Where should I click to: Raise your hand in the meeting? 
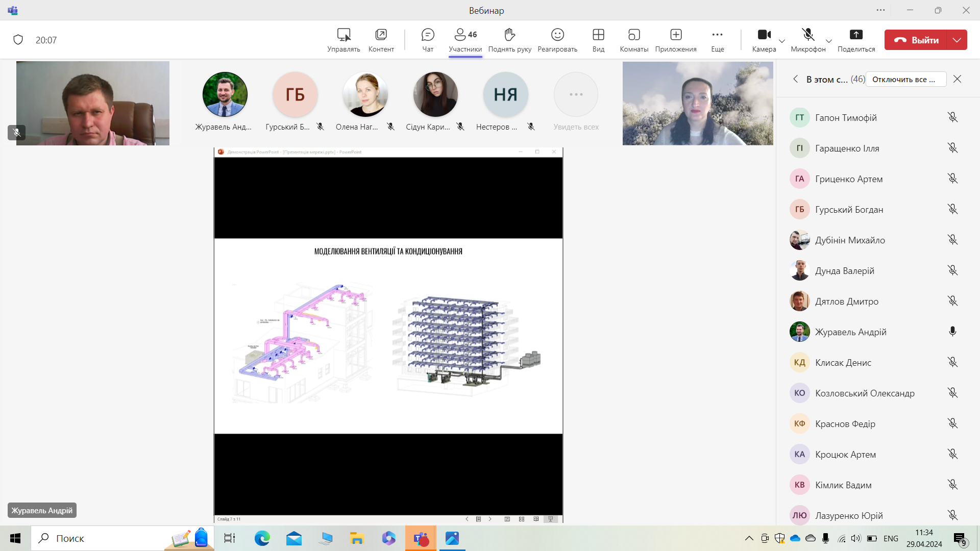(509, 40)
